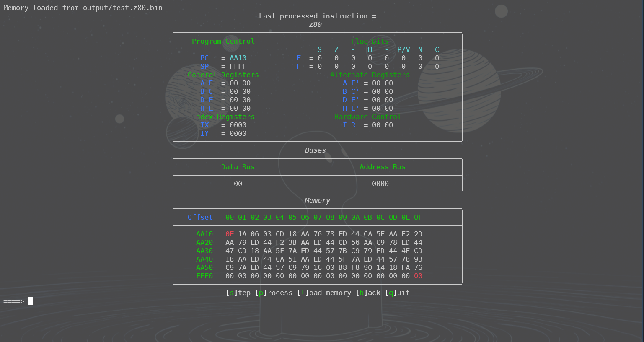Click the Offset column header in Memory

point(200,217)
